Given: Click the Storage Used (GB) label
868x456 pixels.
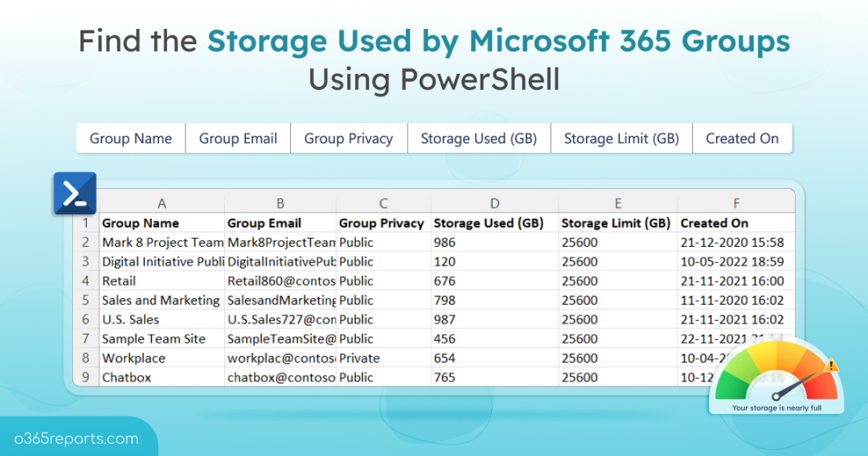Looking at the screenshot, I should click(x=479, y=138).
